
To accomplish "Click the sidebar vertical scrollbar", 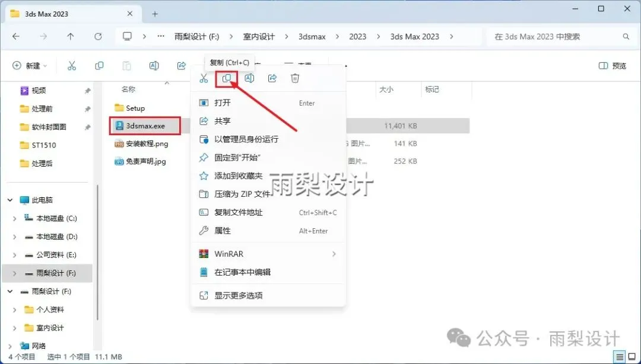I will [x=97, y=252].
